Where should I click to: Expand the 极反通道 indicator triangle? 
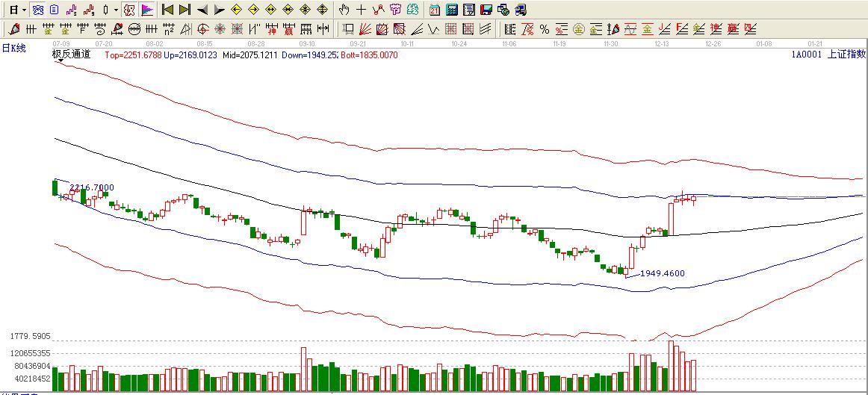[x=58, y=61]
